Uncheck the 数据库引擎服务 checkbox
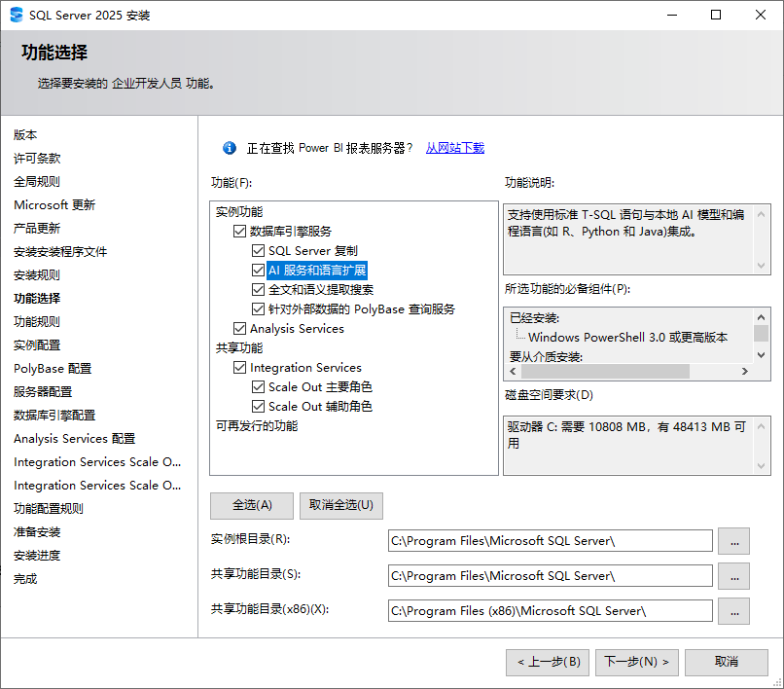Viewport: 784px width, 689px height. [239, 232]
